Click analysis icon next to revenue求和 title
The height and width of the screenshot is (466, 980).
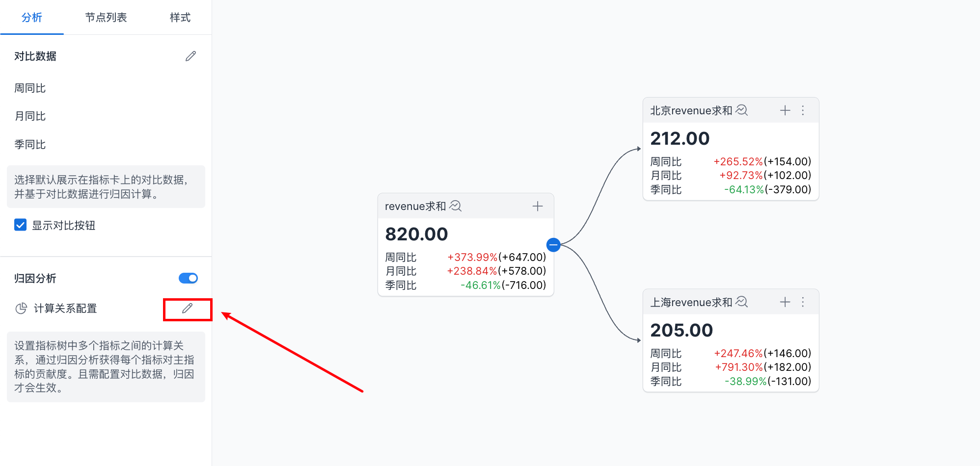pyautogui.click(x=456, y=206)
